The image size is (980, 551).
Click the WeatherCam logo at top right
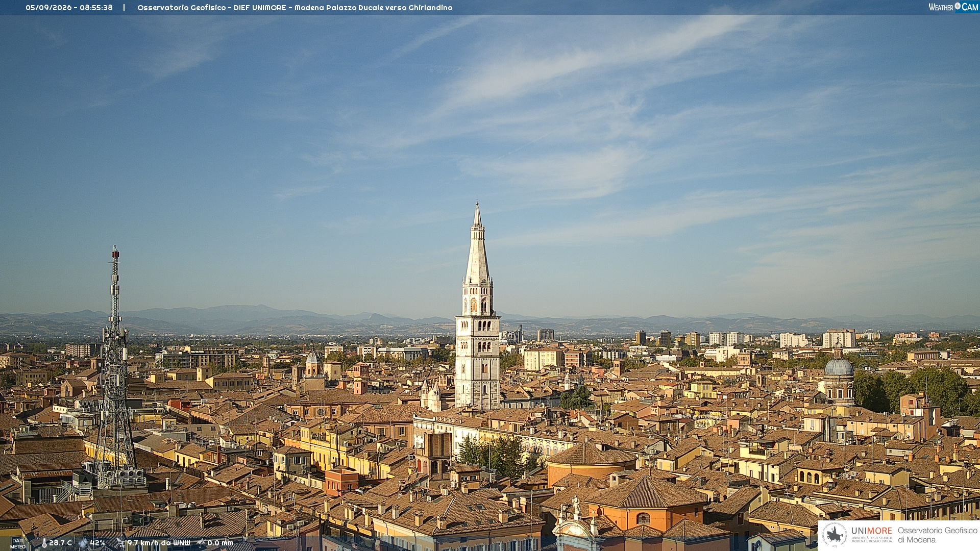click(x=953, y=7)
